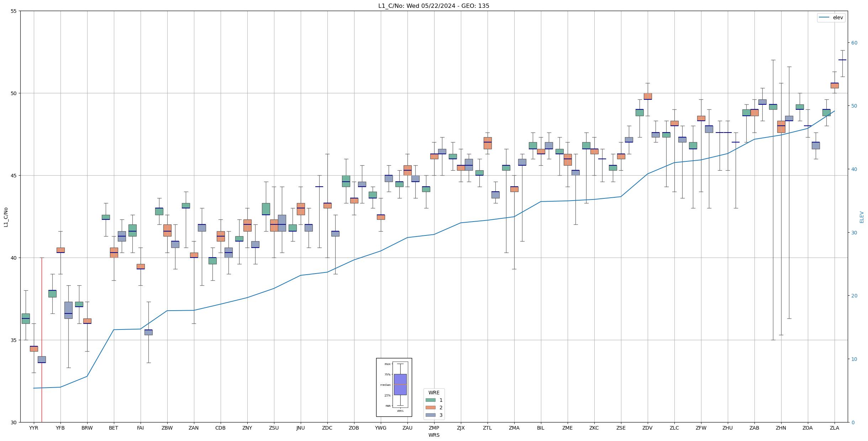Click the ZLA x-axis label
The height and width of the screenshot is (441, 868).
[835, 428]
